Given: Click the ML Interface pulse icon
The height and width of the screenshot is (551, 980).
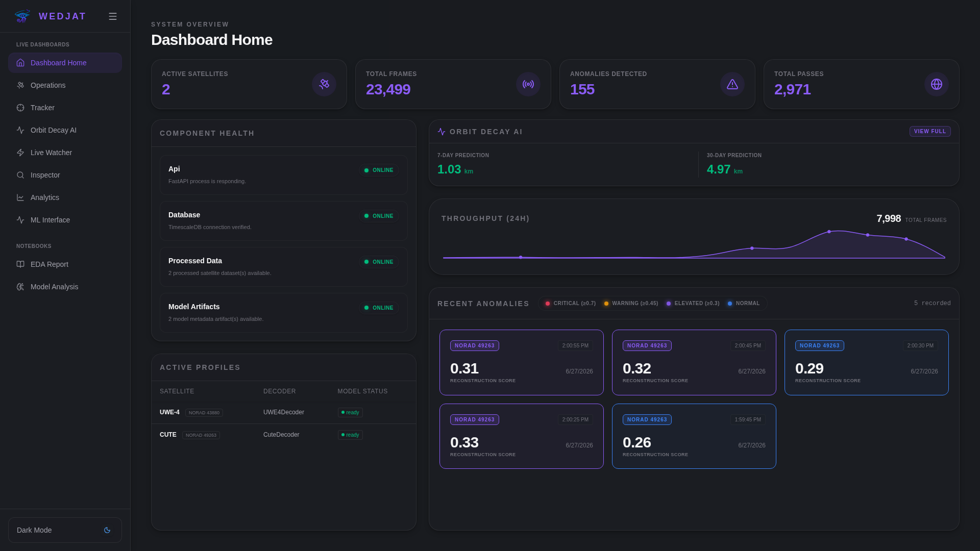Looking at the screenshot, I should (x=20, y=220).
